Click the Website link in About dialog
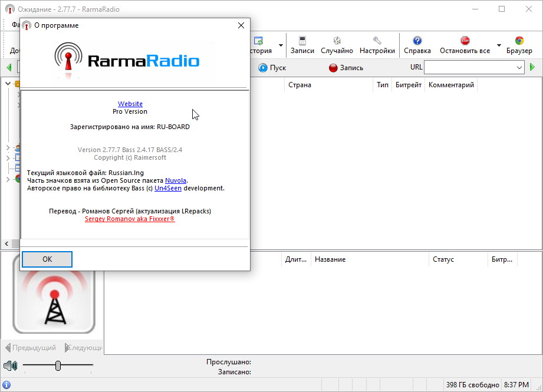Screen dimensions: 543x392 (x=130, y=104)
